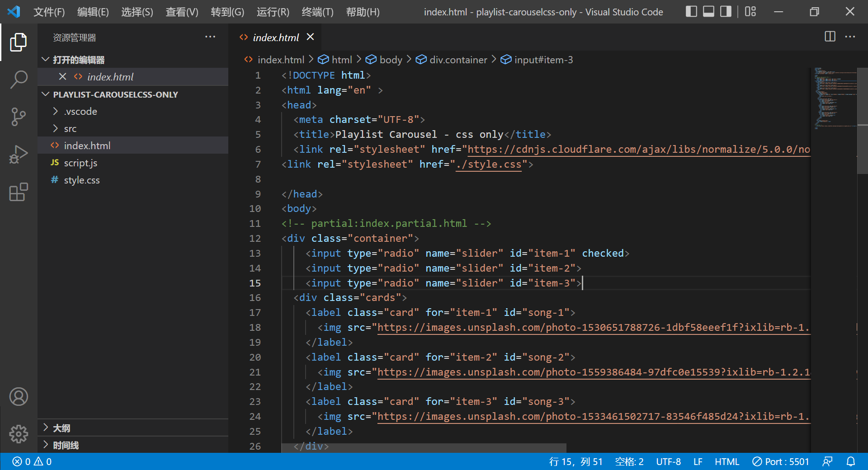Click the div.container breadcrumb segment
The width and height of the screenshot is (868, 470).
pyautogui.click(x=452, y=60)
